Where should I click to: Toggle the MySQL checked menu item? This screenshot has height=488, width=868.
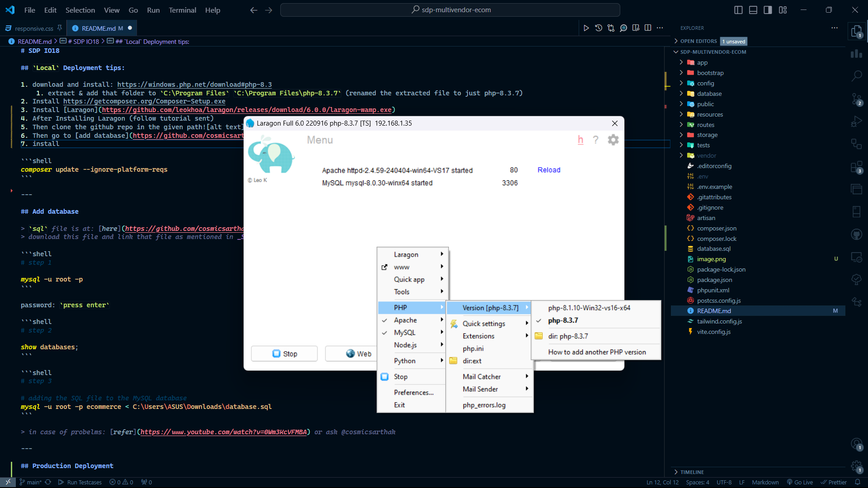(405, 333)
